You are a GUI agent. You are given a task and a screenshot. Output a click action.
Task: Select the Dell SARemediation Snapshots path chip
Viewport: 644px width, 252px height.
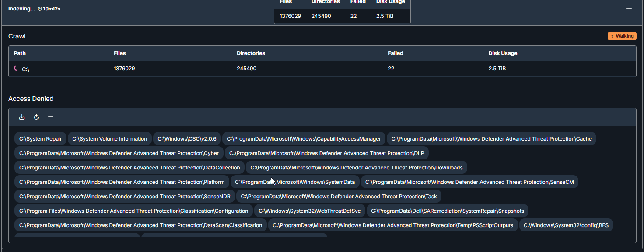tap(447, 211)
